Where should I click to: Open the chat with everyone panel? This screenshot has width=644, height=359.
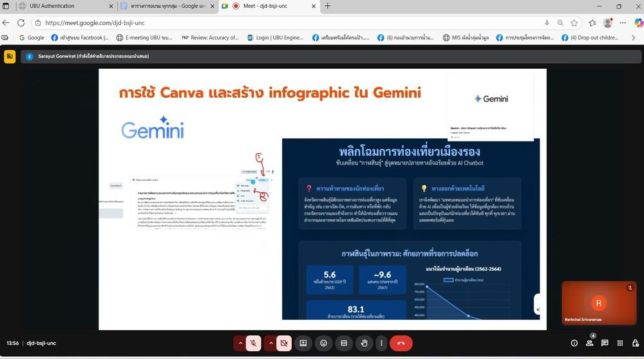605,343
